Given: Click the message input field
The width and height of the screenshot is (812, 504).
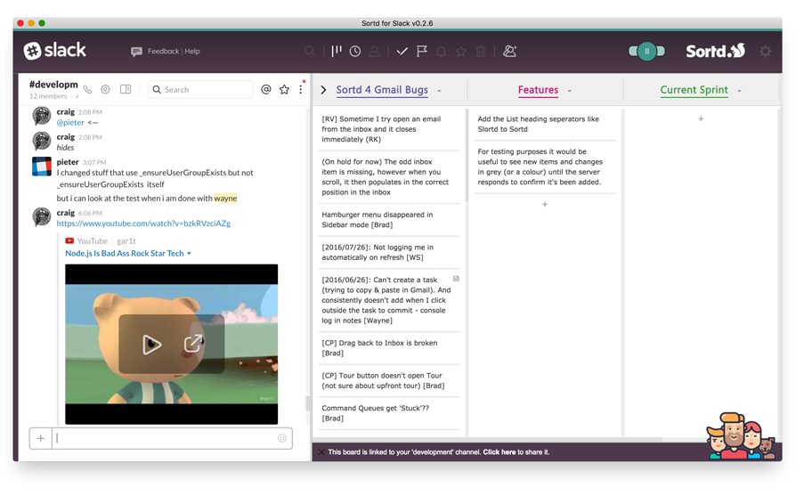Looking at the screenshot, I should (172, 438).
